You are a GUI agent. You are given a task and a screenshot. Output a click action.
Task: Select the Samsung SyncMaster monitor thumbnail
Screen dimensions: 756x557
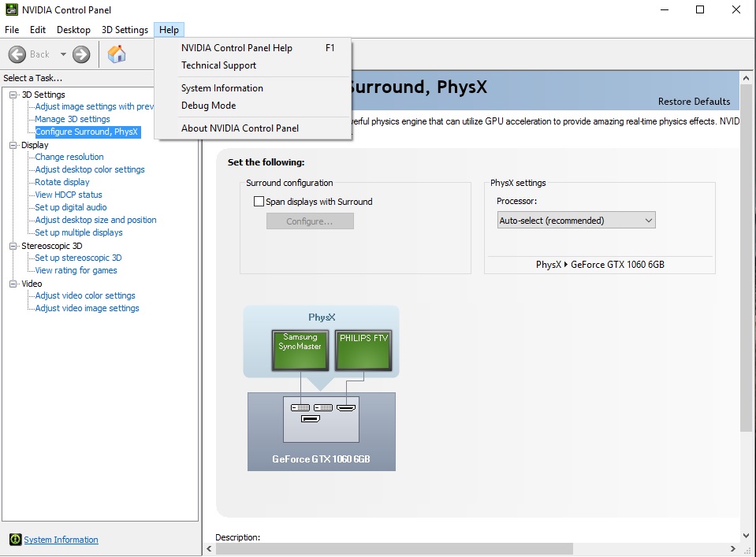(300, 351)
